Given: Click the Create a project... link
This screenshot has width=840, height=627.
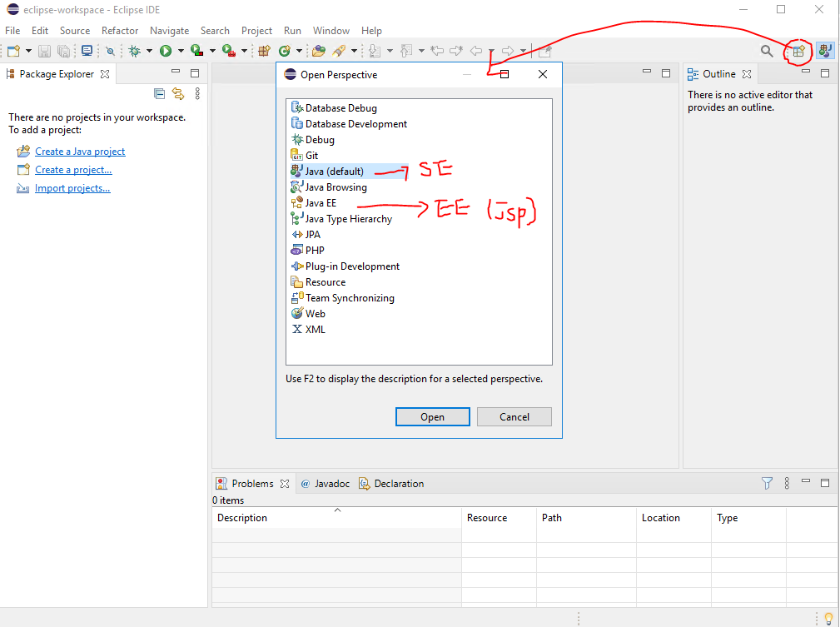Looking at the screenshot, I should (x=73, y=170).
